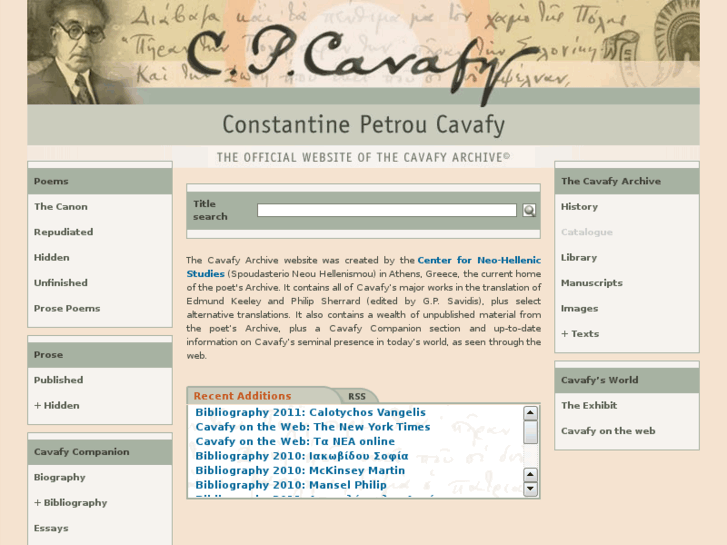The image size is (727, 545).
Task: Expand the + Texts item
Action: [580, 333]
